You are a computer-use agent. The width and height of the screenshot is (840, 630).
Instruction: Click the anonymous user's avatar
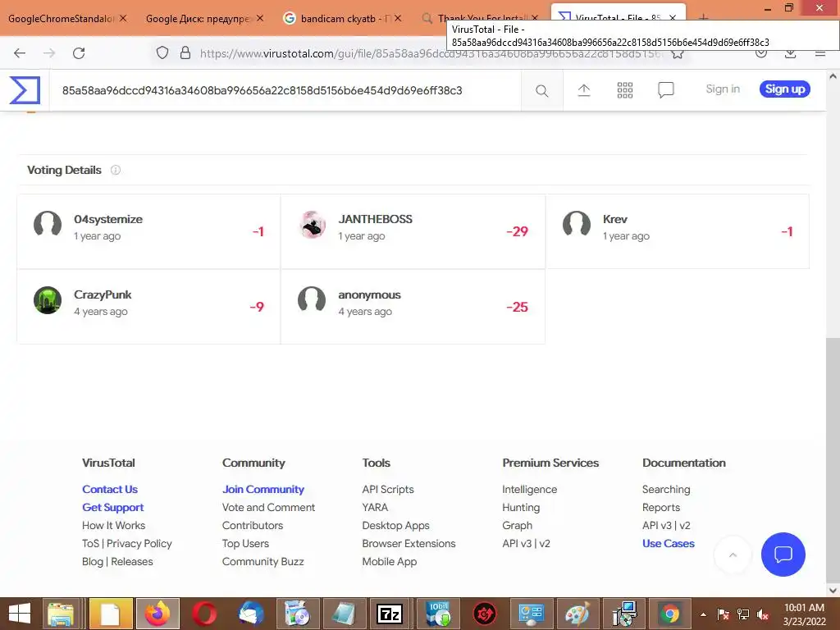[312, 300]
